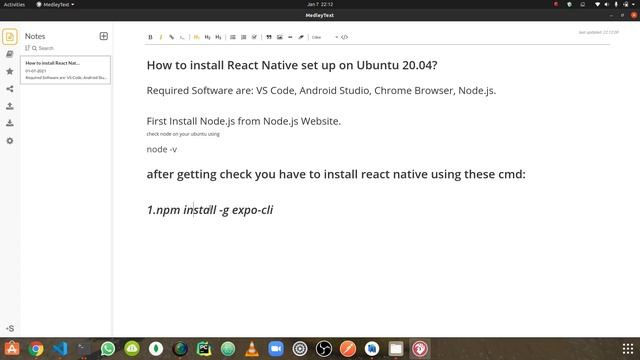Open the system status menu in the top bar
This screenshot has height=360, width=640.
point(616,4)
